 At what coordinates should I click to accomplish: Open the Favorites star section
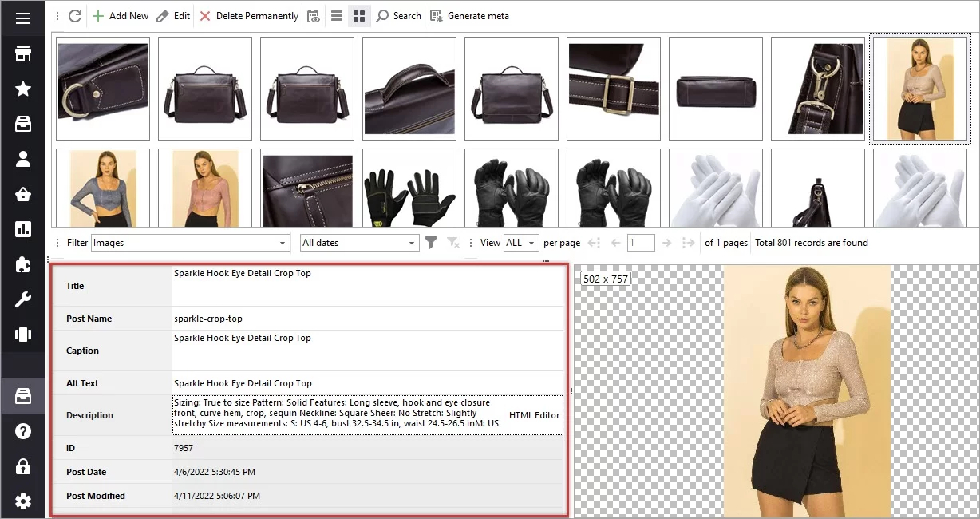click(22, 89)
